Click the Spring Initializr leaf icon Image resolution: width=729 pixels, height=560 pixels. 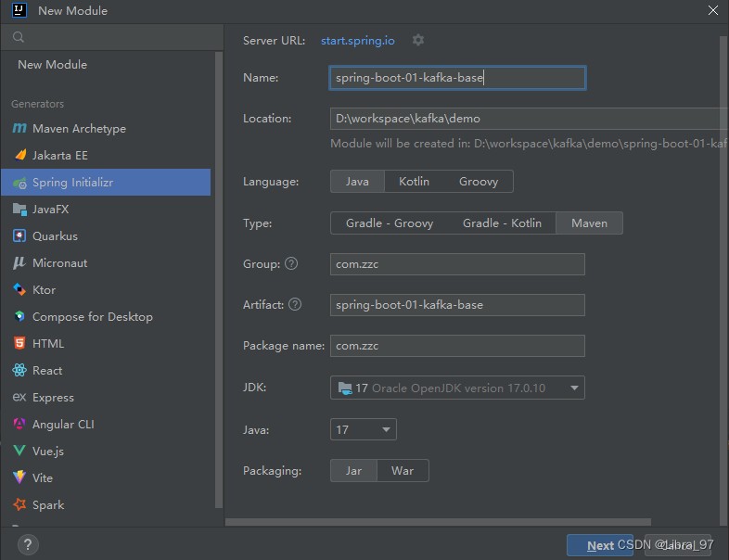(x=20, y=183)
